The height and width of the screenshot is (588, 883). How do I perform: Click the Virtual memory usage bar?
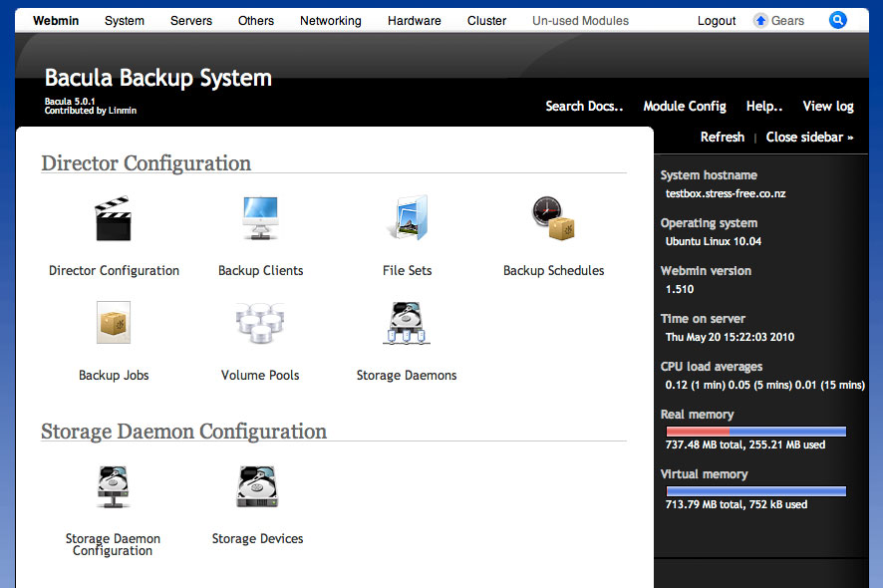tap(755, 491)
